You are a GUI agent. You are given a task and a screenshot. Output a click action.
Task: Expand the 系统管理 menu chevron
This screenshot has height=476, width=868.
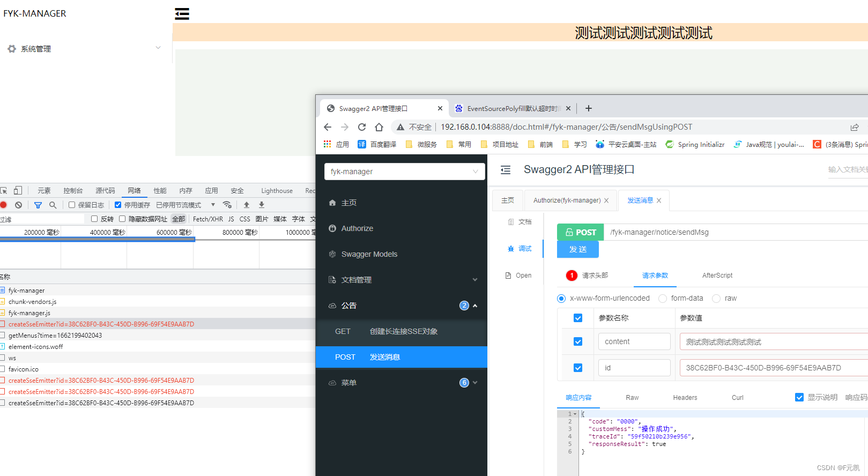click(158, 48)
